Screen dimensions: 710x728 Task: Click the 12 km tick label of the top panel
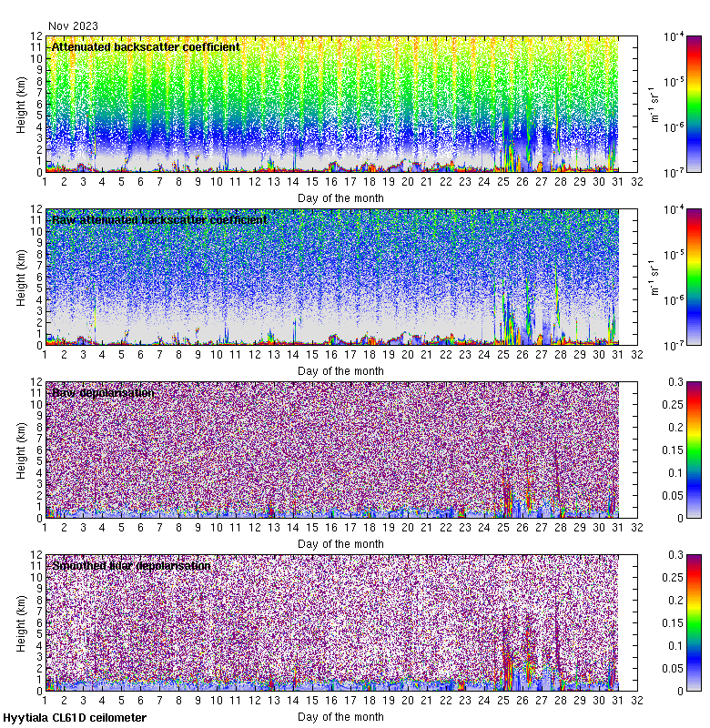(x=36, y=36)
